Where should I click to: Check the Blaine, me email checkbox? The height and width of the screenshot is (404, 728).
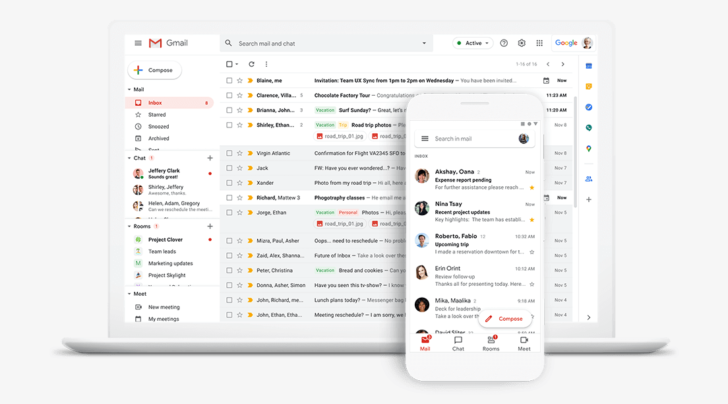pos(229,80)
